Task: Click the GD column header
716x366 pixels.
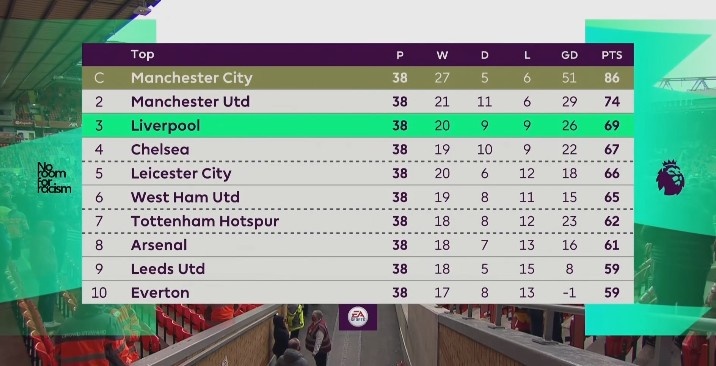Action: tap(569, 55)
